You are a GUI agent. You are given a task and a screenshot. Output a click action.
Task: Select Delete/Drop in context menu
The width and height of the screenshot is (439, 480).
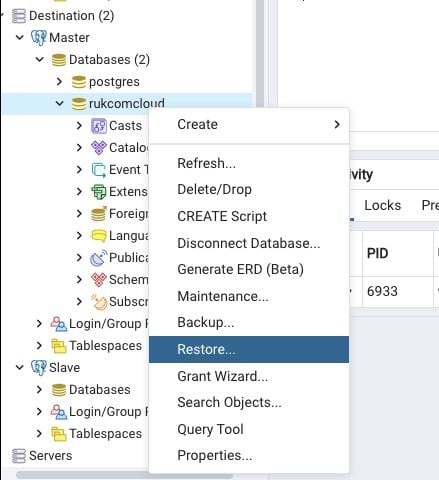click(249, 190)
